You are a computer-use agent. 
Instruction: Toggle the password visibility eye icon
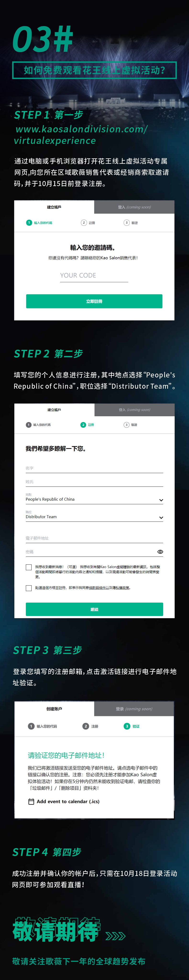tap(160, 552)
